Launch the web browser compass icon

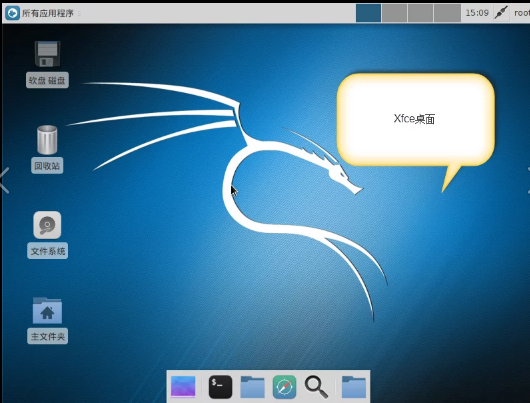pyautogui.click(x=285, y=387)
